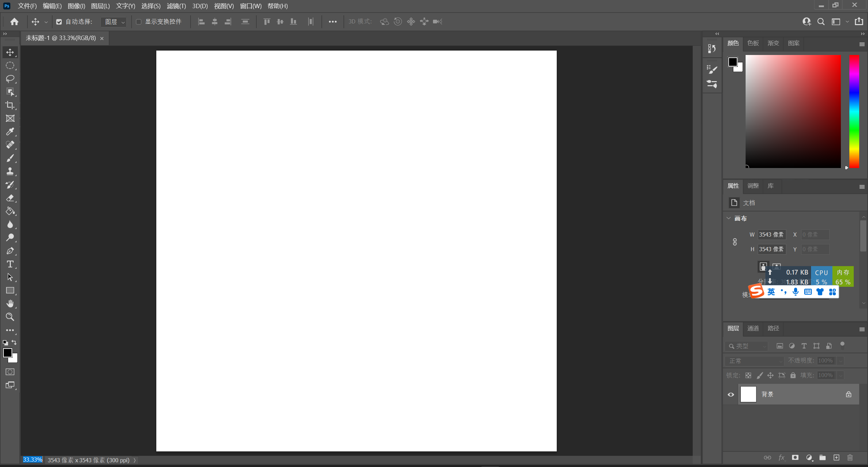Click the create new layer icon
The width and height of the screenshot is (868, 467).
836,457
